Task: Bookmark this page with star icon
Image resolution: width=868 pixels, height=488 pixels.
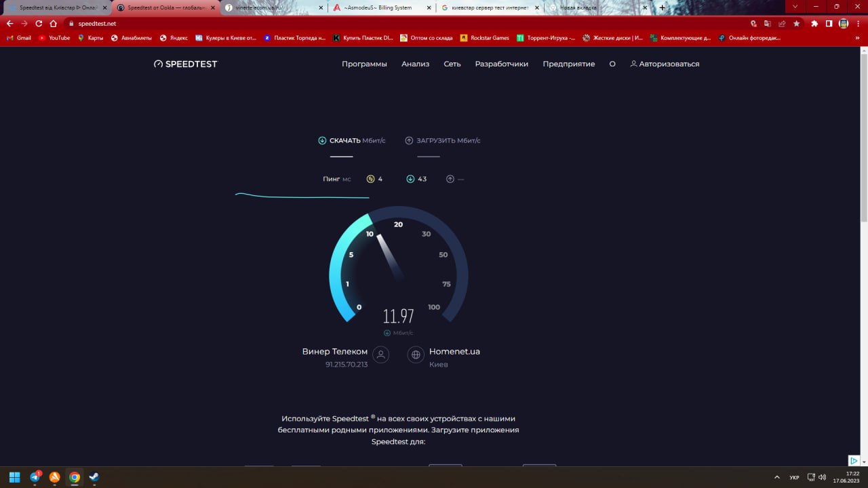Action: [797, 23]
